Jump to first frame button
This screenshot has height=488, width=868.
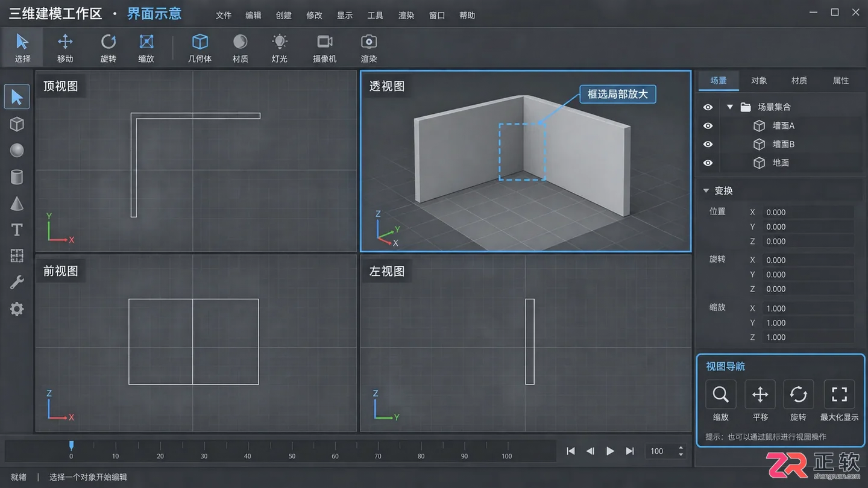click(571, 451)
